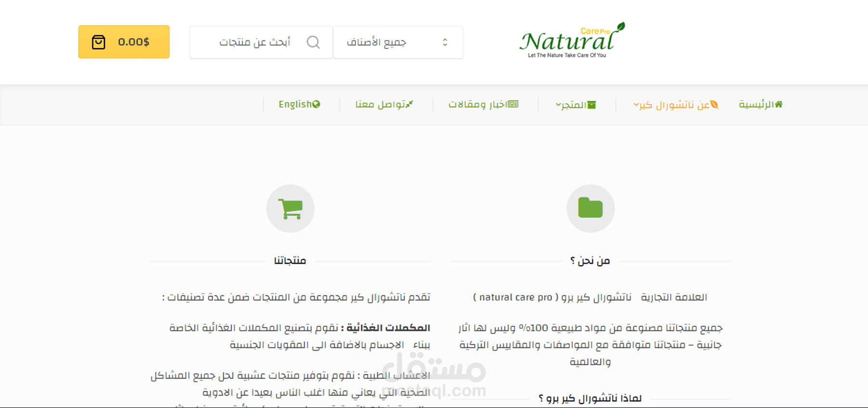Click the globe icon beside English
The height and width of the screenshot is (408, 868).
click(316, 104)
